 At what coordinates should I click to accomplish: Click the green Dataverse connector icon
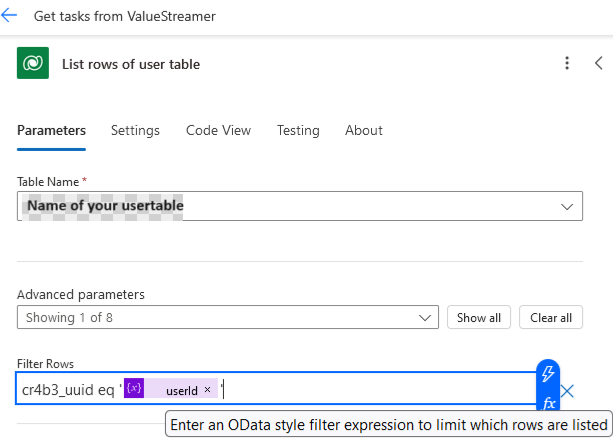click(x=33, y=64)
